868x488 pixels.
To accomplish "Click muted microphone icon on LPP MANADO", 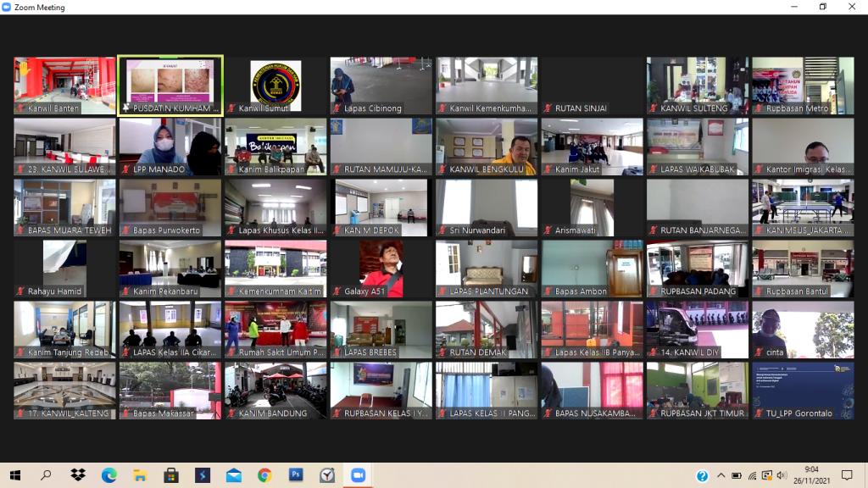I will (125, 169).
